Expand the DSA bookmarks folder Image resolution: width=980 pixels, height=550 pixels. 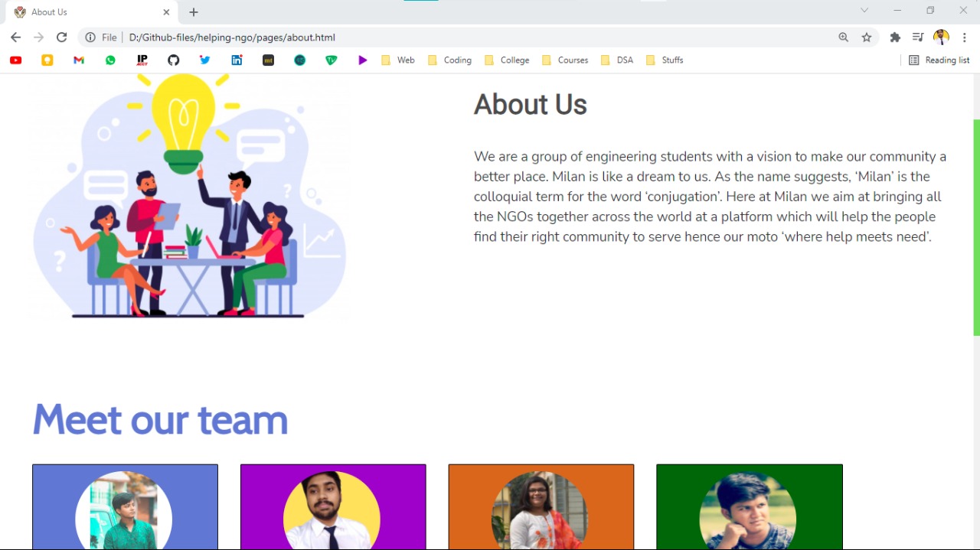tap(617, 60)
